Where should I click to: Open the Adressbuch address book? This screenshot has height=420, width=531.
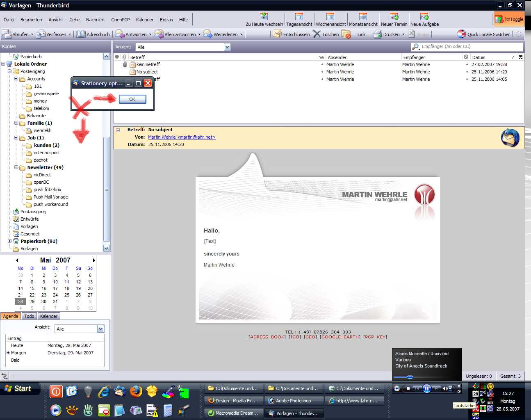81,34
